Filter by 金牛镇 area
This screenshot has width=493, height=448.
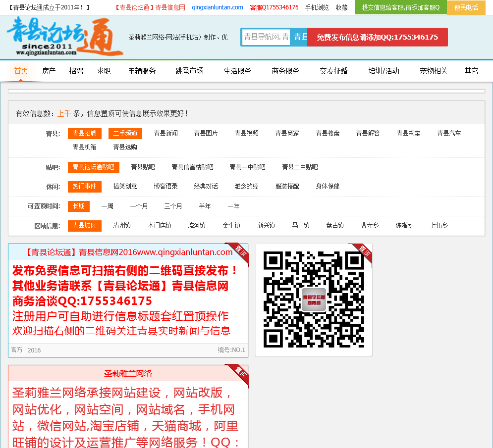coord(231,226)
